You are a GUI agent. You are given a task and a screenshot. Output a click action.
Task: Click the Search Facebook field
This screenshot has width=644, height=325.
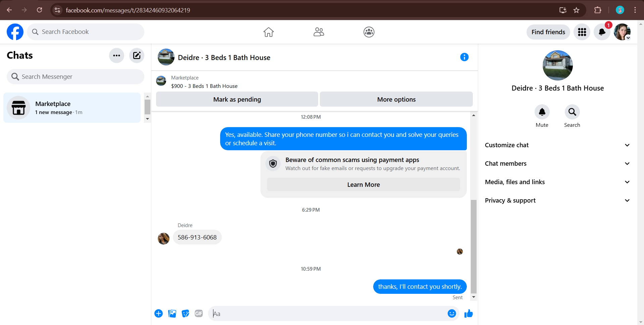click(x=86, y=32)
